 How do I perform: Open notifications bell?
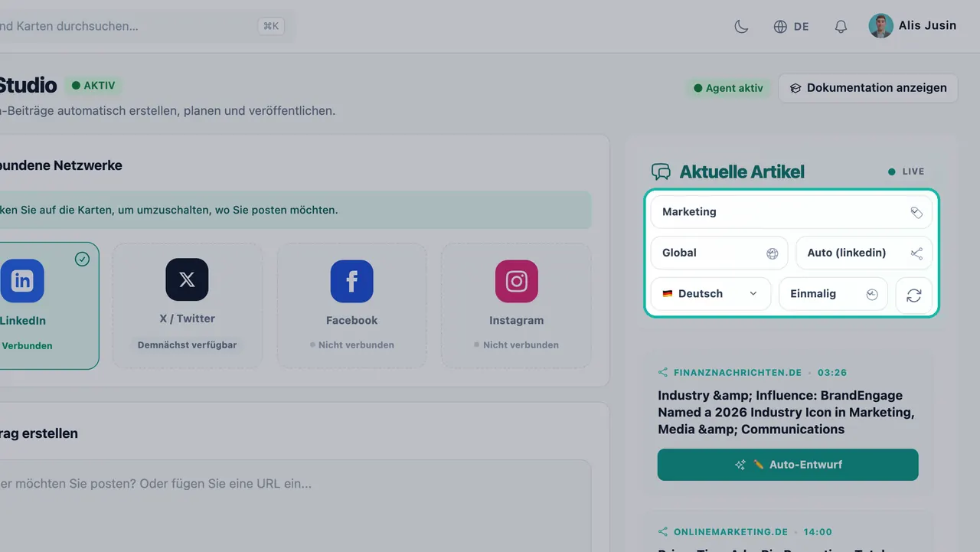(841, 26)
